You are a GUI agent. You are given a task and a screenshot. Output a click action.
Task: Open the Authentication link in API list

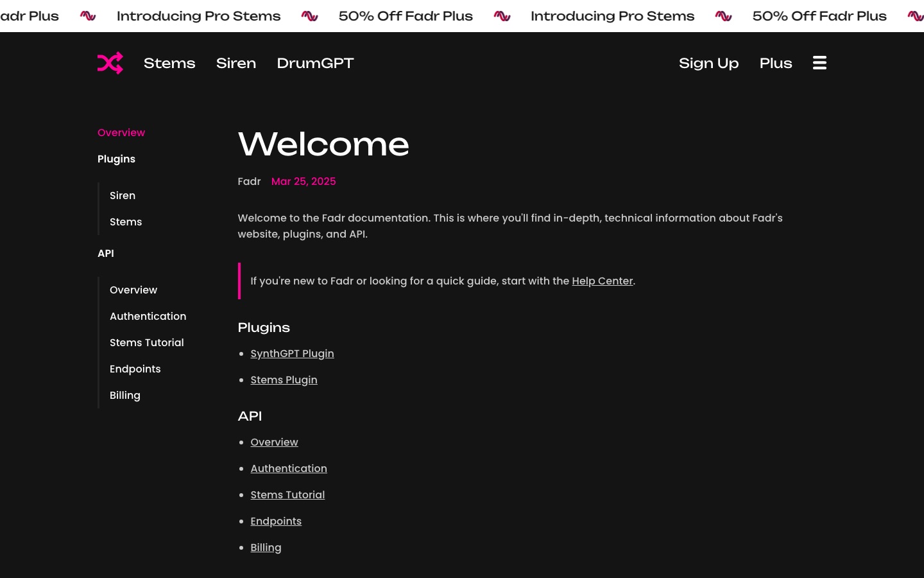(x=289, y=468)
